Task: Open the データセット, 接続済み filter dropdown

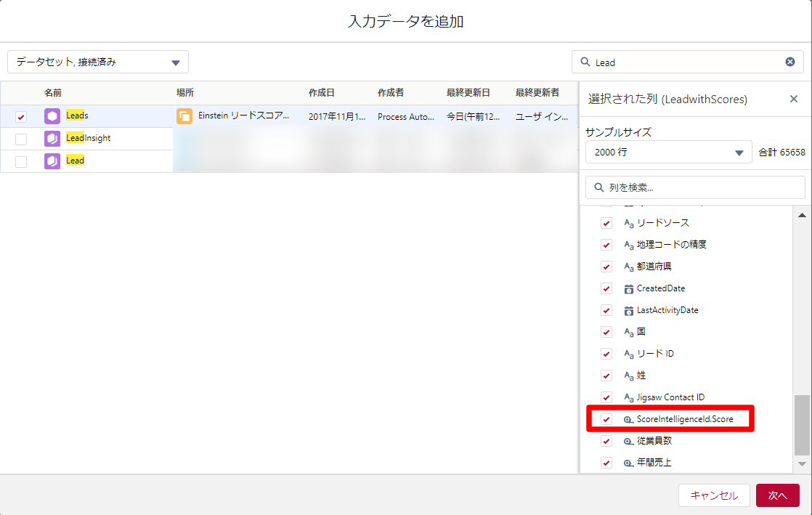Action: pyautogui.click(x=98, y=62)
